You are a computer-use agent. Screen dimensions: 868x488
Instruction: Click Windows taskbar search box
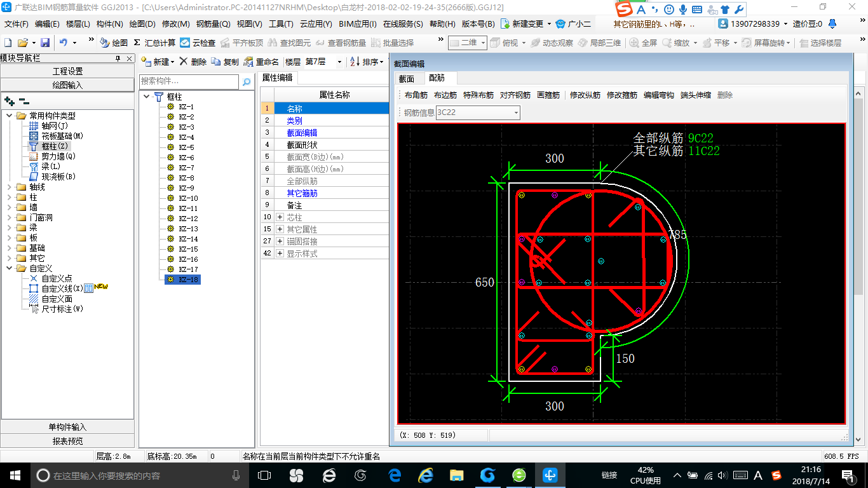[x=139, y=475]
